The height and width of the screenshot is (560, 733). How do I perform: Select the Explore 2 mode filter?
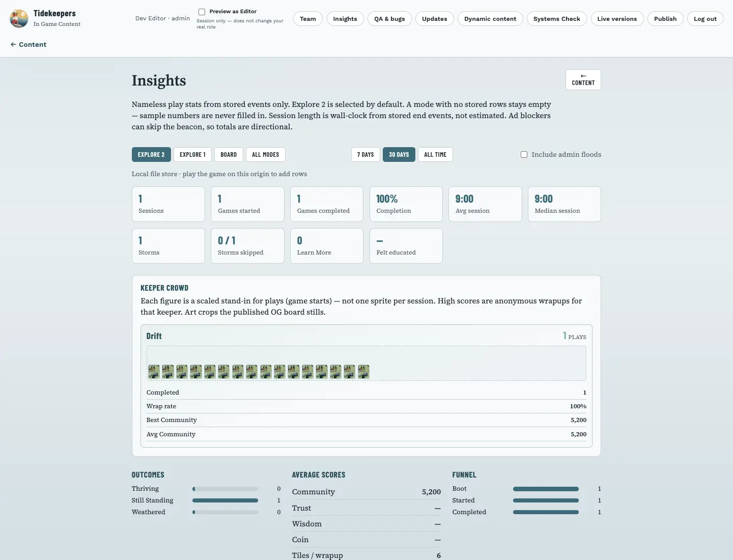[151, 154]
